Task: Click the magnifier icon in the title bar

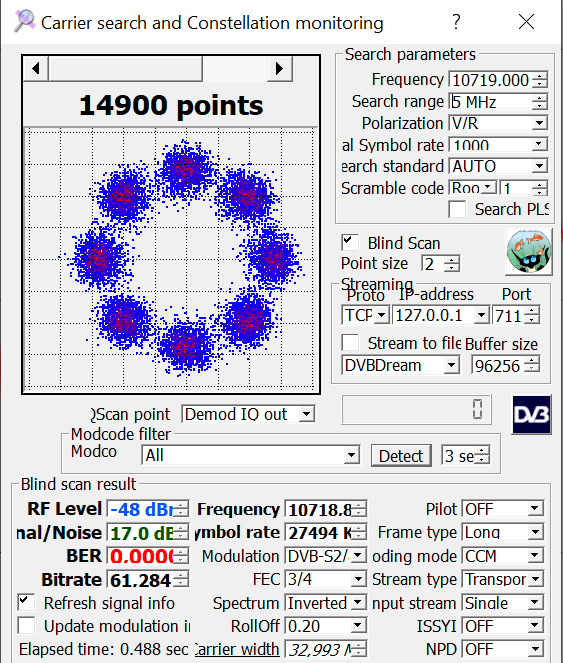Action: click(x=25, y=21)
